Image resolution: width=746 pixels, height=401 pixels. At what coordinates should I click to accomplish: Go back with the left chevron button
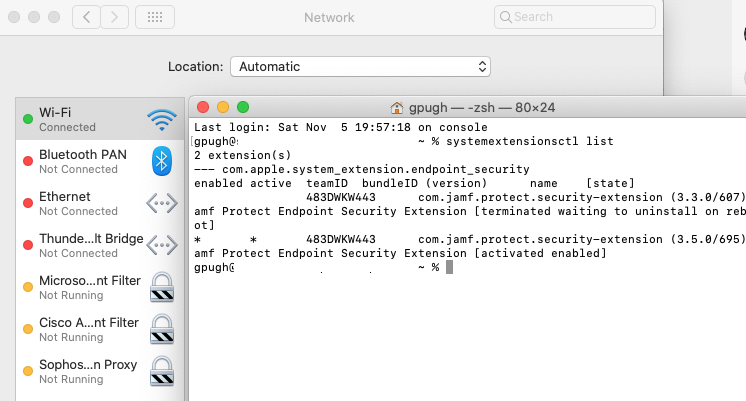click(x=86, y=18)
